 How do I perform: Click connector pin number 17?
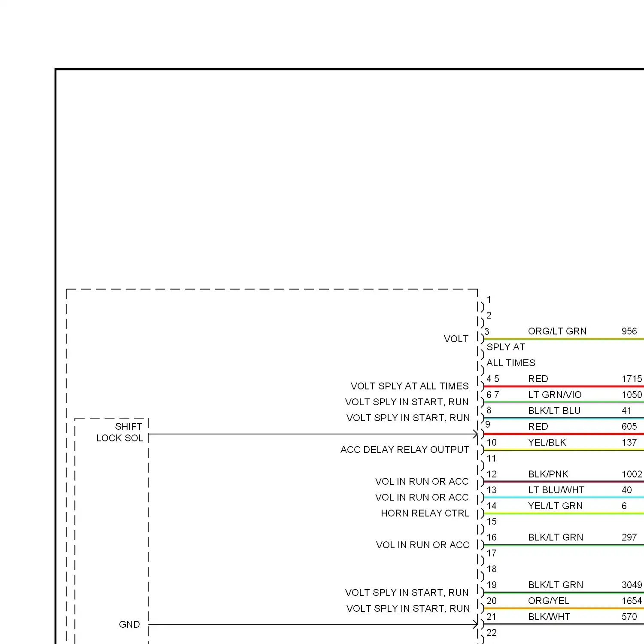[492, 553]
